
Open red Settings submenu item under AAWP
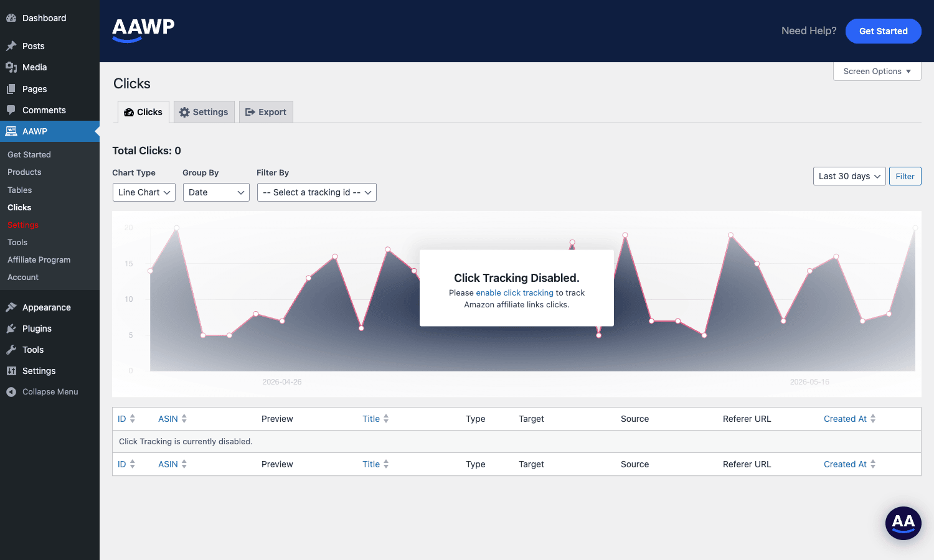coord(23,225)
